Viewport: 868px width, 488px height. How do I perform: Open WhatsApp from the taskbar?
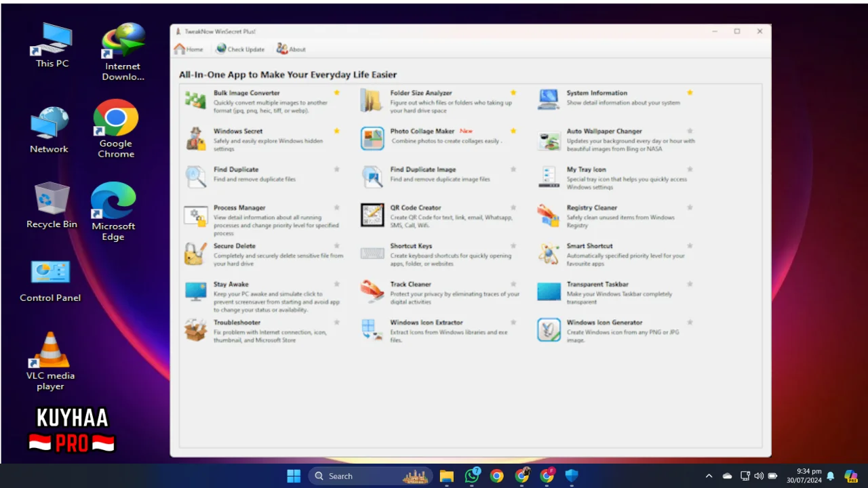point(472,476)
